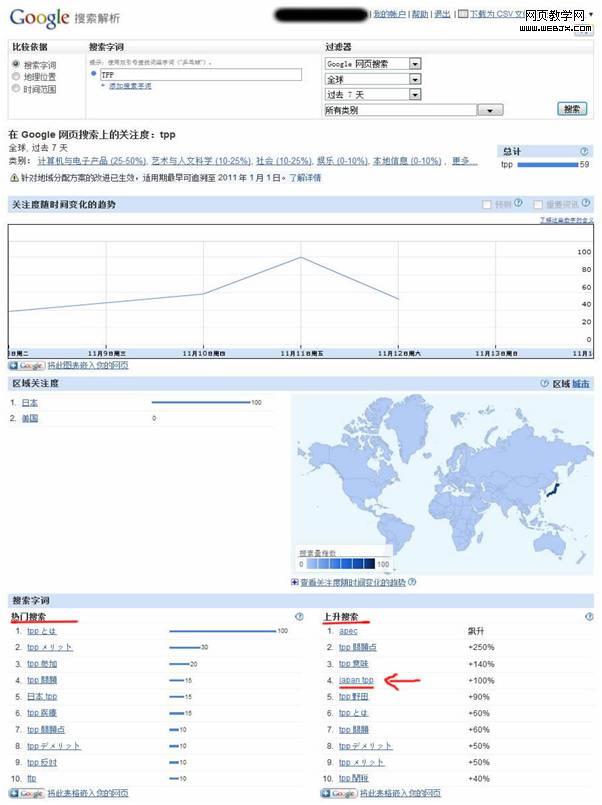Click Google embed icon below trend chart
The width and height of the screenshot is (602, 805).
(x=26, y=366)
